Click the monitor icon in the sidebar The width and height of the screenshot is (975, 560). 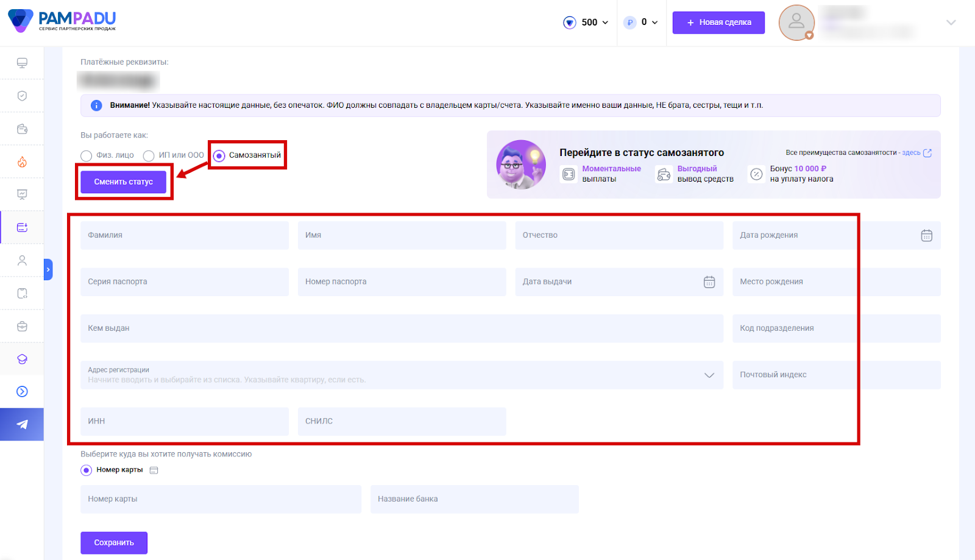(x=22, y=63)
